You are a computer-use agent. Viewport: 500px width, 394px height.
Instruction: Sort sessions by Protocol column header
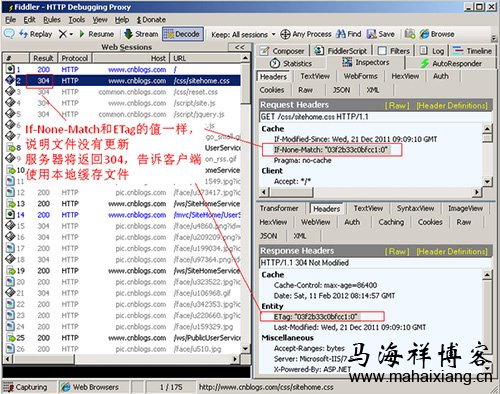pyautogui.click(x=75, y=58)
